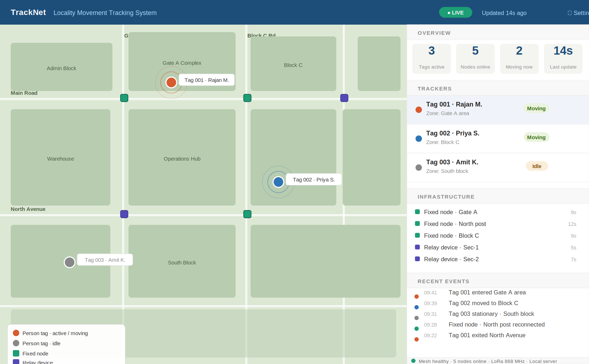Click the Mesh healthy status bar text
The height and width of the screenshot is (364, 589).
488,361
